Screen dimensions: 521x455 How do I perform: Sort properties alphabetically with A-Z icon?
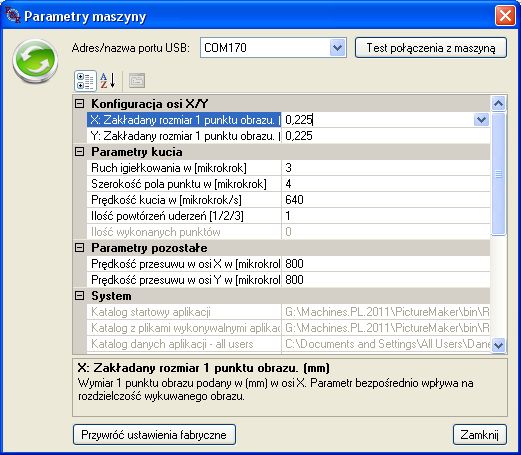[108, 81]
